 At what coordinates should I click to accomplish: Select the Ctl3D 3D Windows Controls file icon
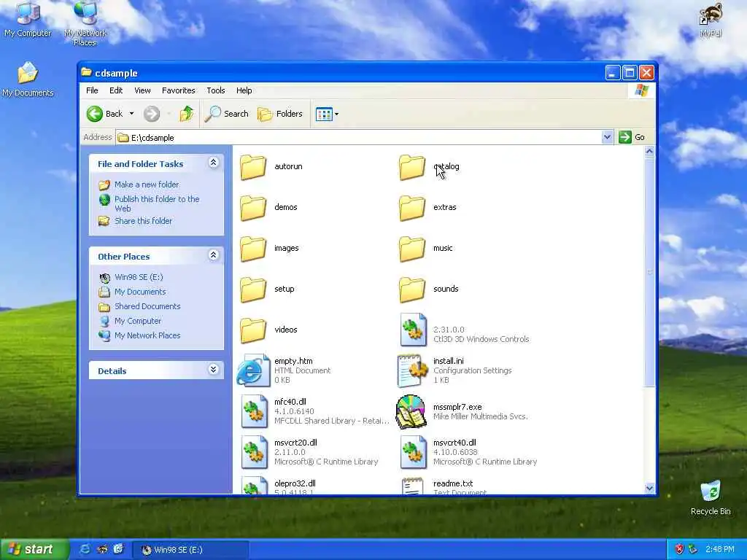[413, 330]
